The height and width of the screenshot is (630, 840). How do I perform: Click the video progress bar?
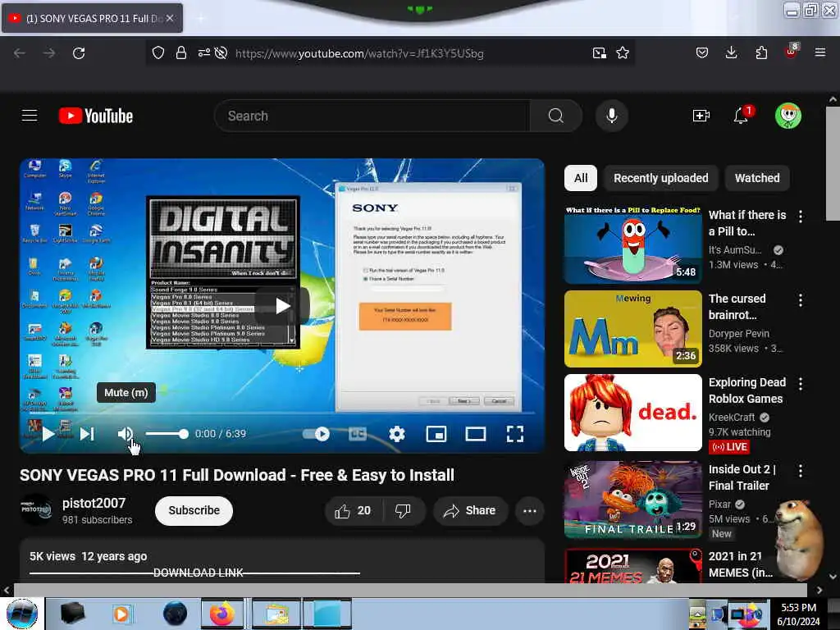[x=282, y=413]
